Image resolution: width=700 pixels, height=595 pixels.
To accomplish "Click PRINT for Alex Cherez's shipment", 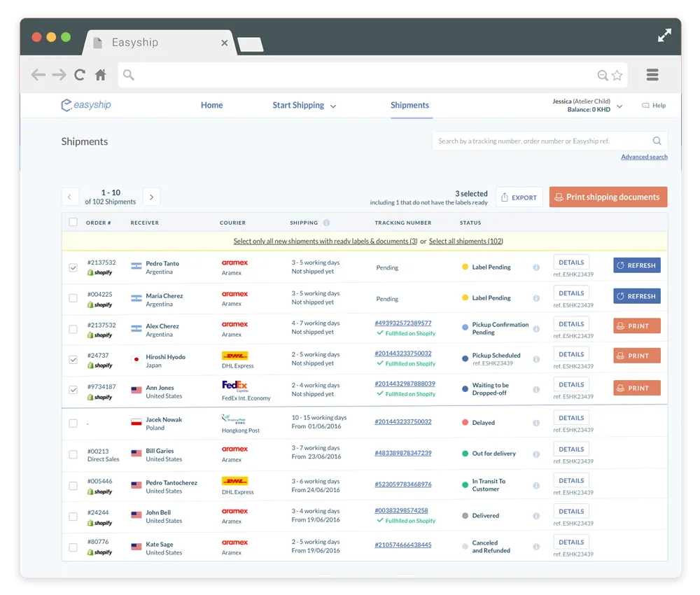I will tap(636, 325).
